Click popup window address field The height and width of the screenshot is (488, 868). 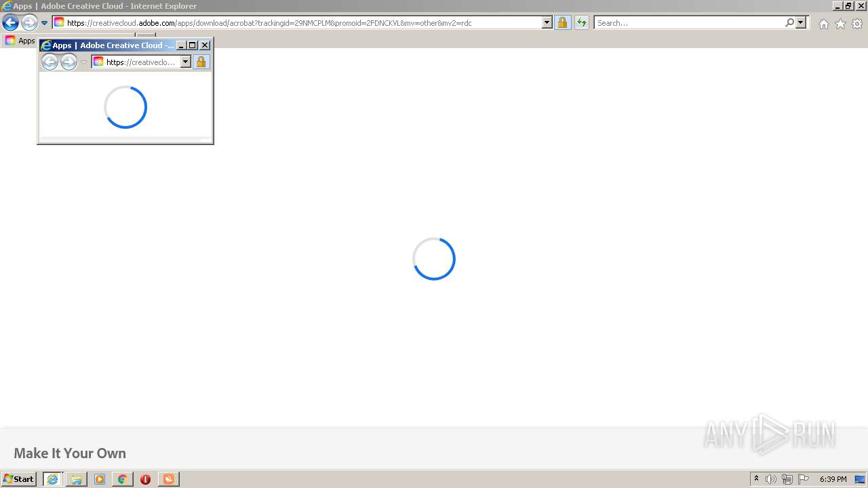click(142, 62)
